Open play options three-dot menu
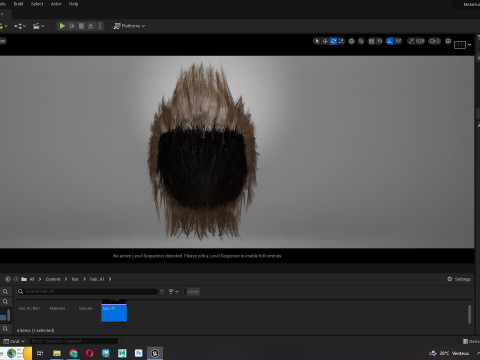The image size is (480, 360). tap(100, 26)
